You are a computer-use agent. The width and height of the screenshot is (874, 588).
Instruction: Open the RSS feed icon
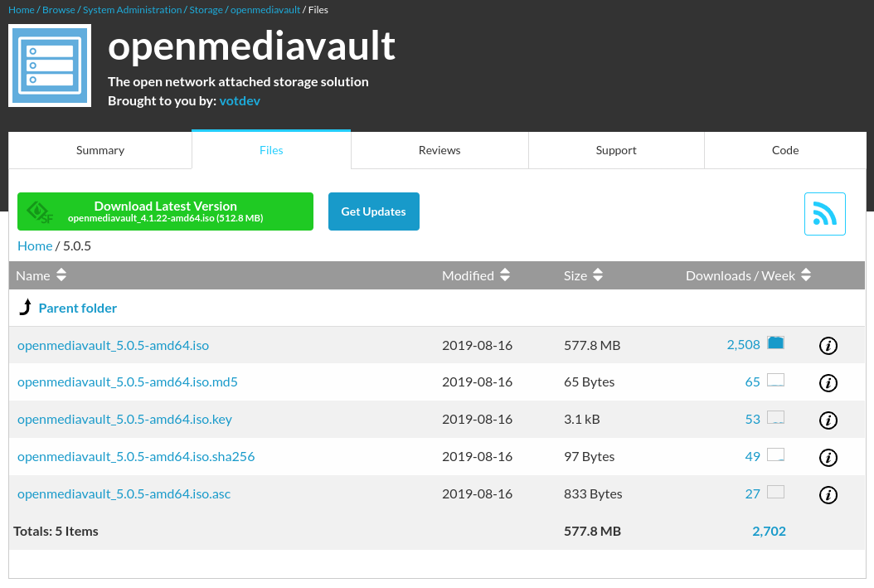824,214
